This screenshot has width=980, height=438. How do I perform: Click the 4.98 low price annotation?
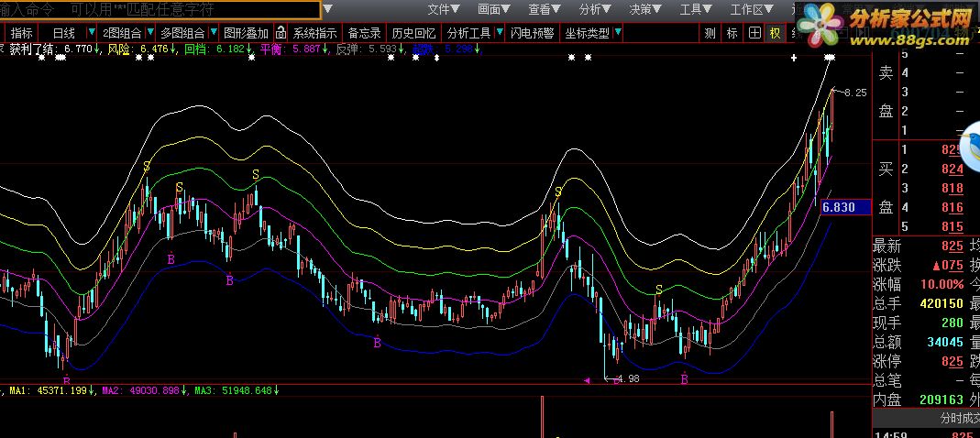pos(628,378)
